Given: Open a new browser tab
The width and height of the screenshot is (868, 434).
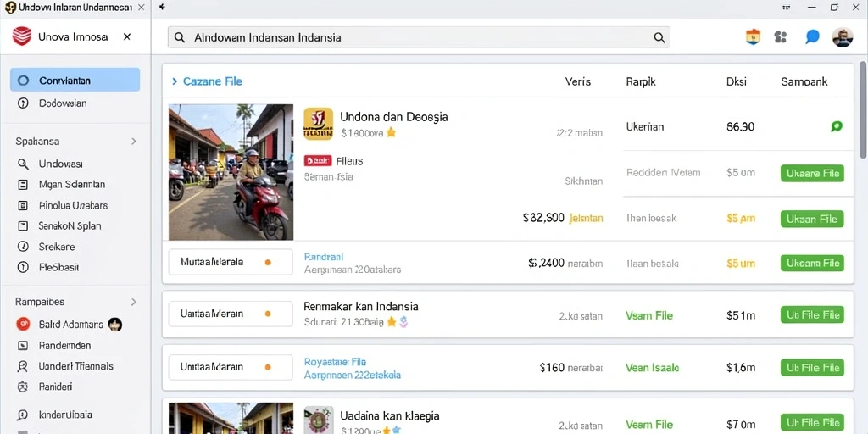Looking at the screenshot, I should (x=162, y=7).
